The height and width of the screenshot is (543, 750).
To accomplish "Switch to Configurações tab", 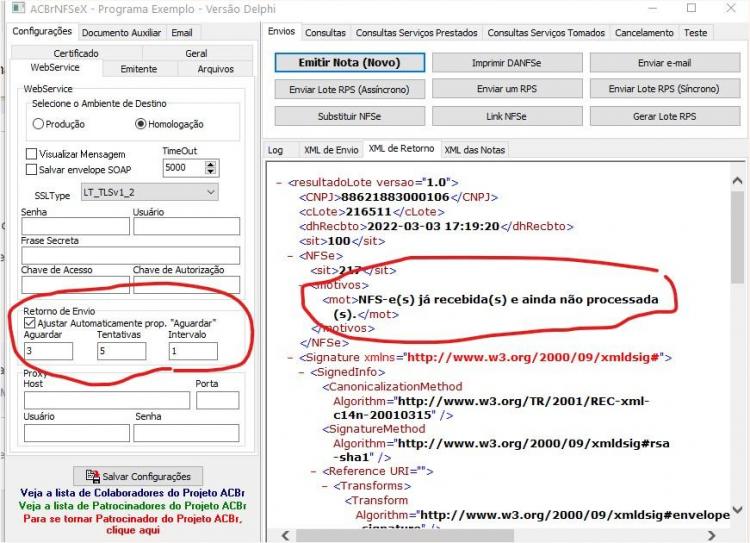I will (42, 32).
